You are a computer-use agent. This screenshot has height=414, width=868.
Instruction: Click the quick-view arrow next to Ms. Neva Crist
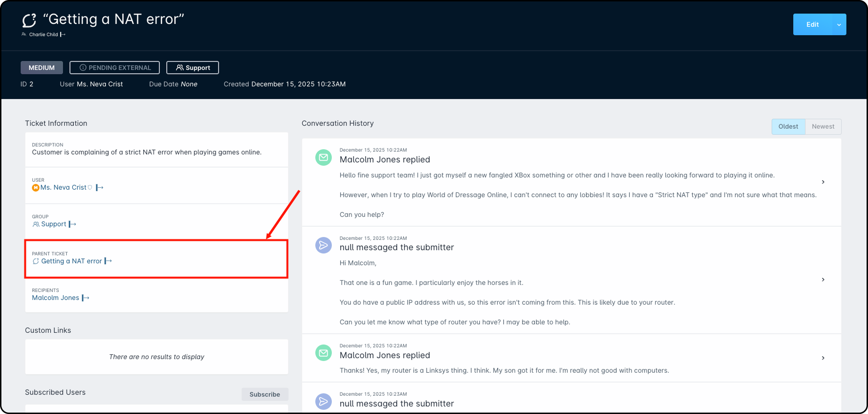pos(100,188)
